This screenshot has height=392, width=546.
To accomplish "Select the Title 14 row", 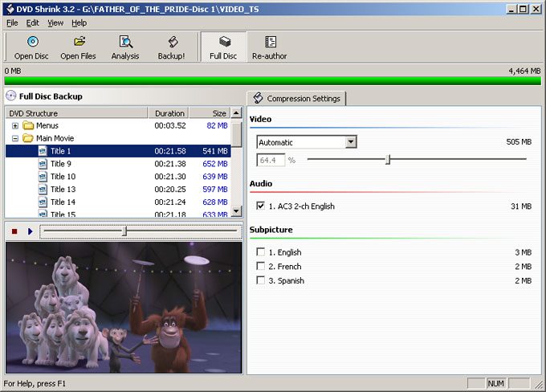I will (x=118, y=202).
